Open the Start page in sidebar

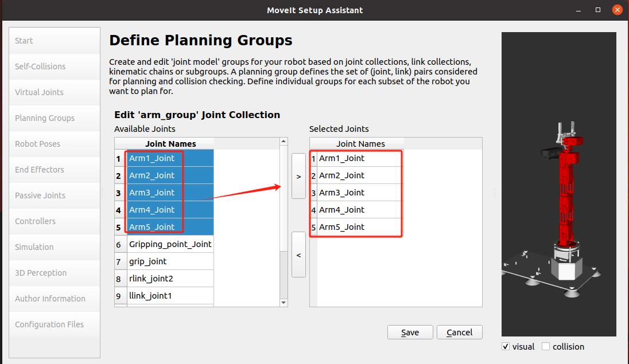(x=55, y=41)
